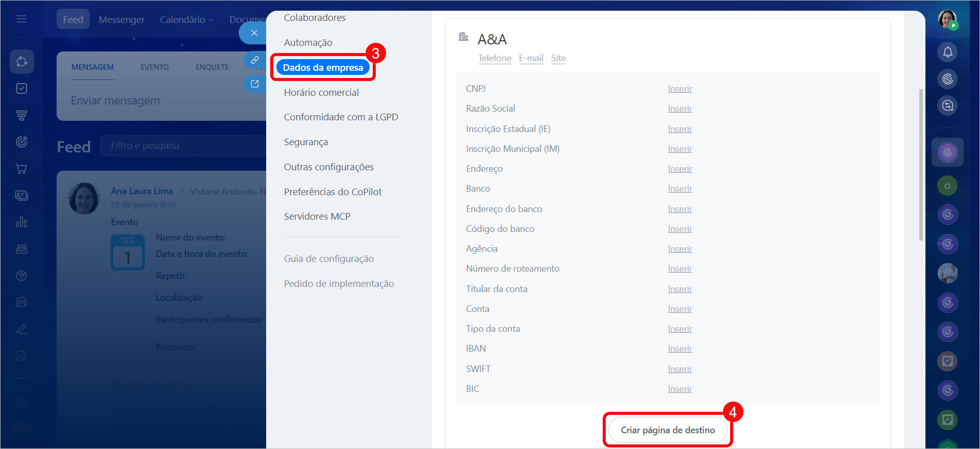Open the hamburger main menu

(21, 19)
